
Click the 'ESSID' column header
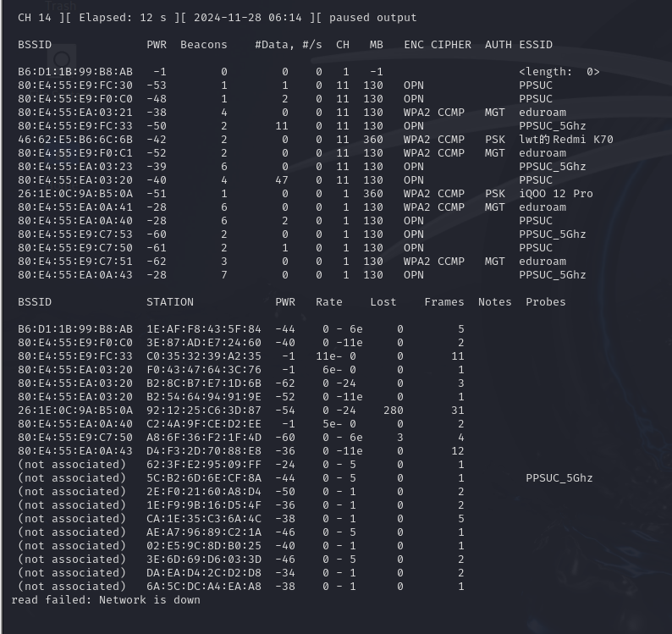pos(536,45)
